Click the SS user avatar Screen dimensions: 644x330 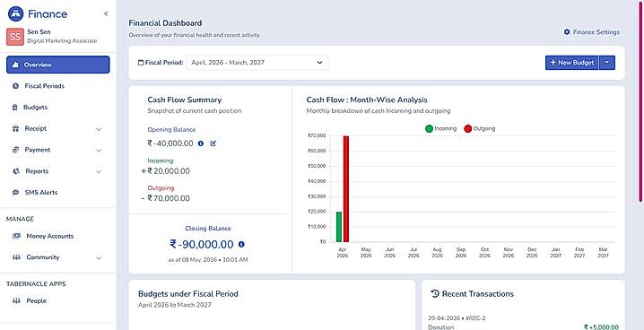coord(15,37)
